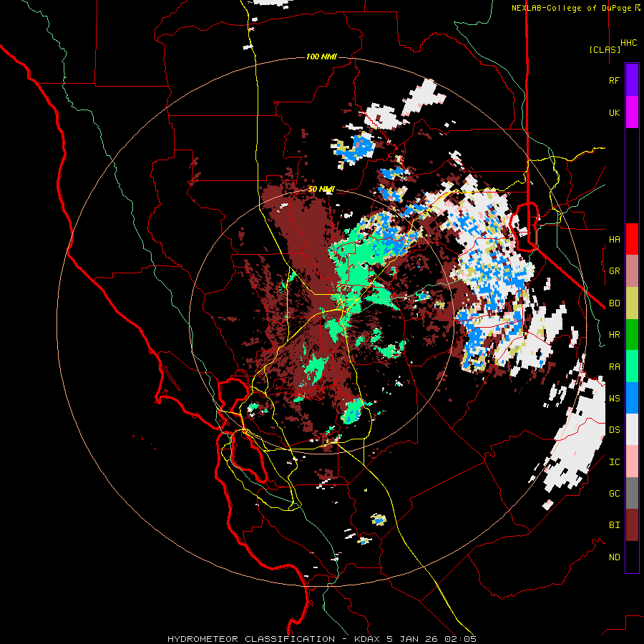Click the HYDROMETEOR CLASSIFICATION footer title
The image size is (644, 644).
(x=251, y=639)
